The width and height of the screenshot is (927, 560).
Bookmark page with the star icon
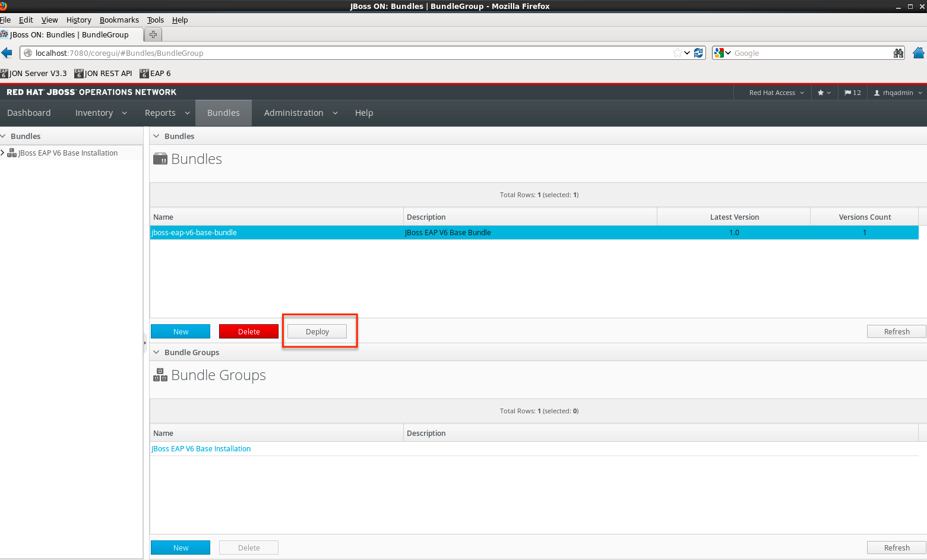coord(677,53)
